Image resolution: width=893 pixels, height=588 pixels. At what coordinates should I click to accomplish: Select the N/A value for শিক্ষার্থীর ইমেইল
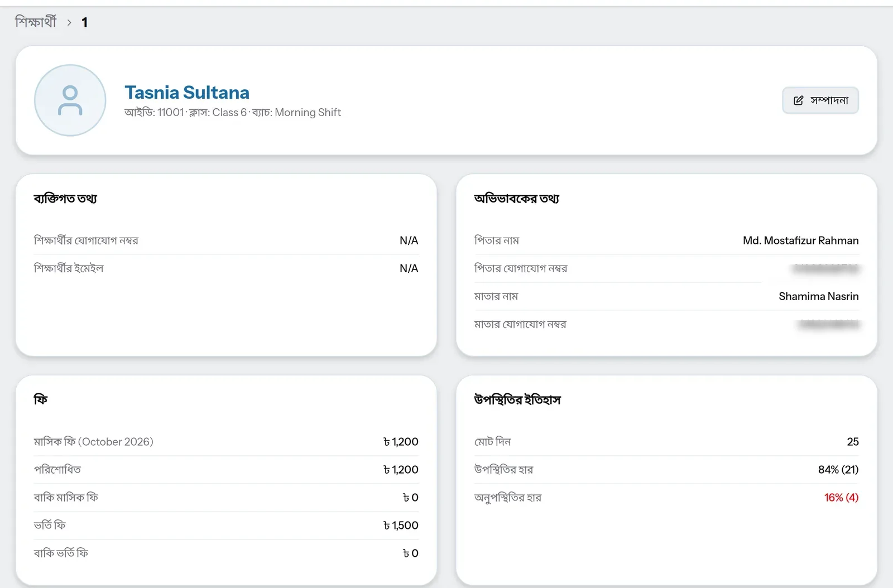click(x=409, y=268)
